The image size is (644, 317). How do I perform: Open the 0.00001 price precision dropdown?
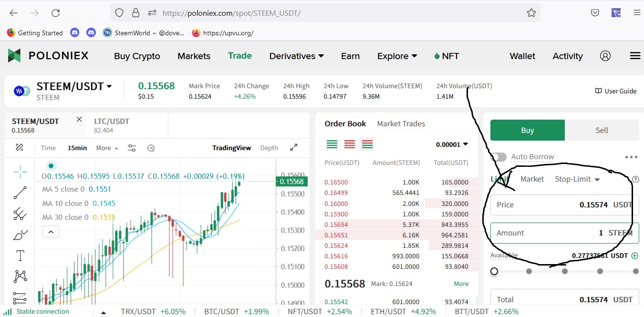[452, 144]
